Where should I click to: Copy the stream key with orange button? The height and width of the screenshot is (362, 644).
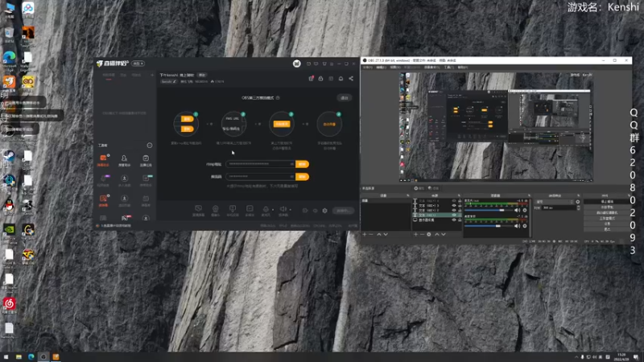coord(302,176)
